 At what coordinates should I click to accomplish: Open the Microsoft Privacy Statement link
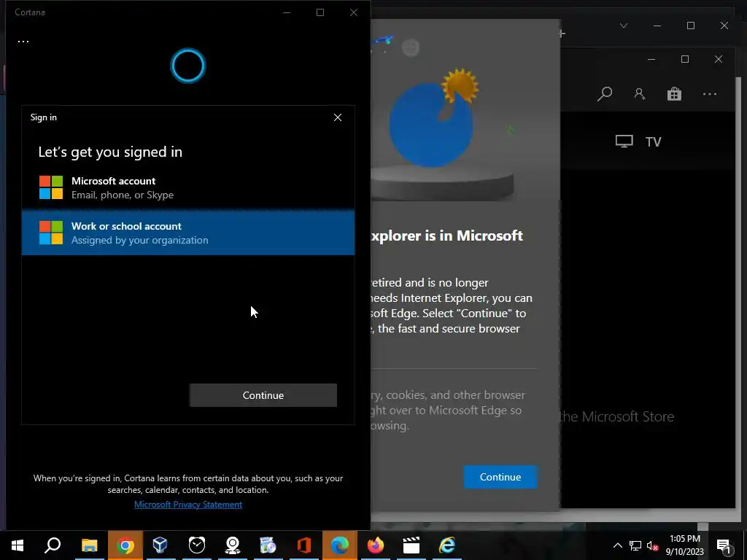pos(187,505)
